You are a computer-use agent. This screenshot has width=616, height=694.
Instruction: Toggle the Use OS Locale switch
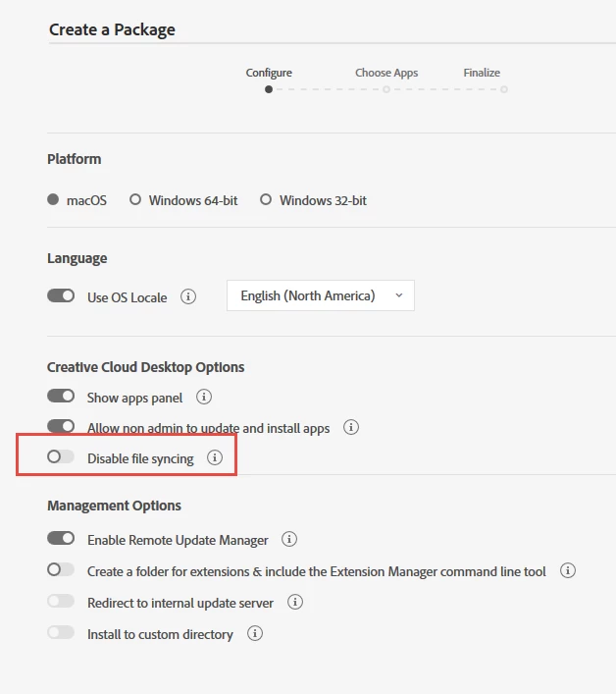(61, 295)
